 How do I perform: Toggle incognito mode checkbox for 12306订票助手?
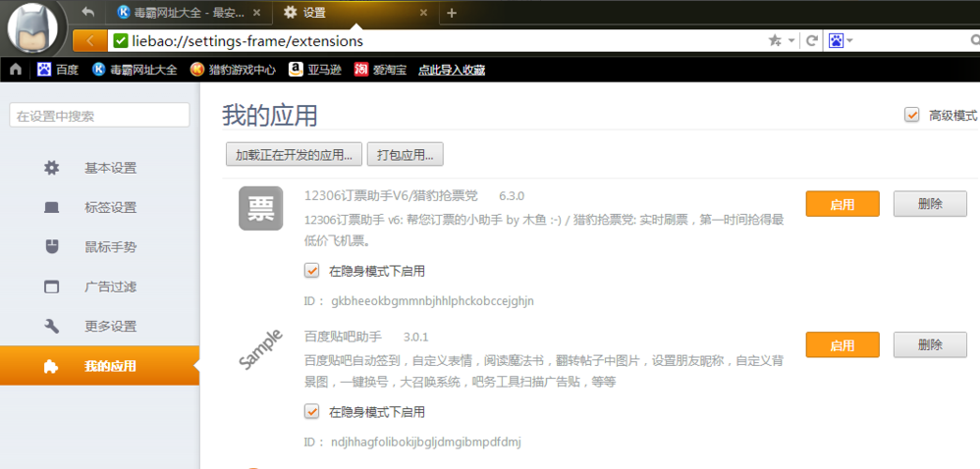(312, 271)
